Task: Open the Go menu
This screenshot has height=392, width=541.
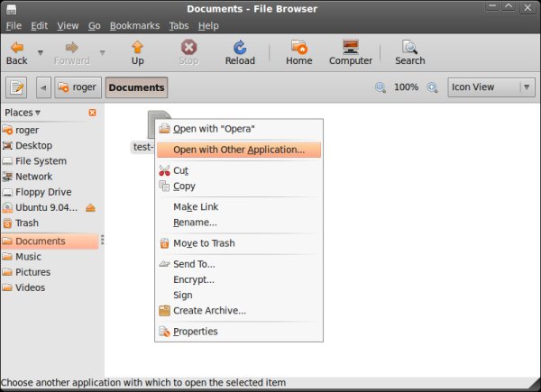Action: click(94, 26)
